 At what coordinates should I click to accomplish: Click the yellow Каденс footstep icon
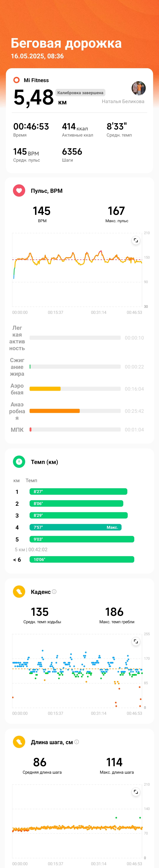[x=19, y=591]
